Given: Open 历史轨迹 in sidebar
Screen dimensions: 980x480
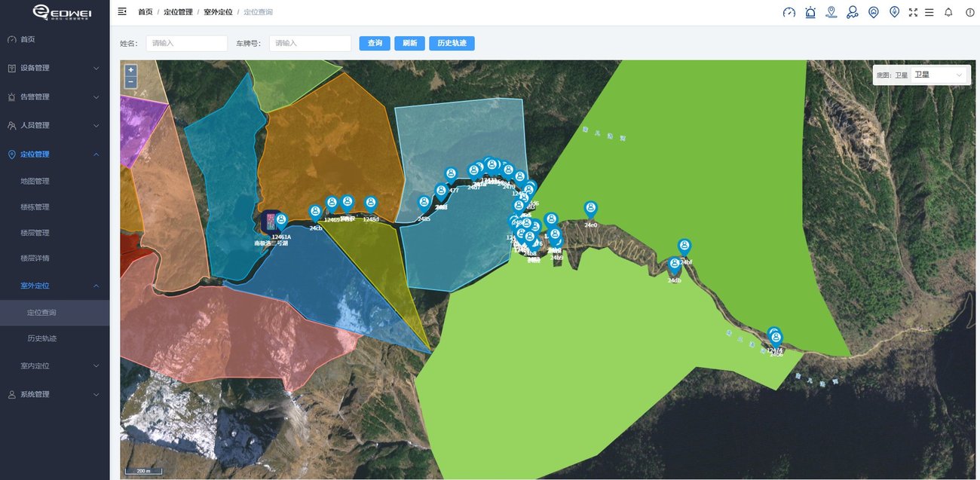Looking at the screenshot, I should point(54,338).
